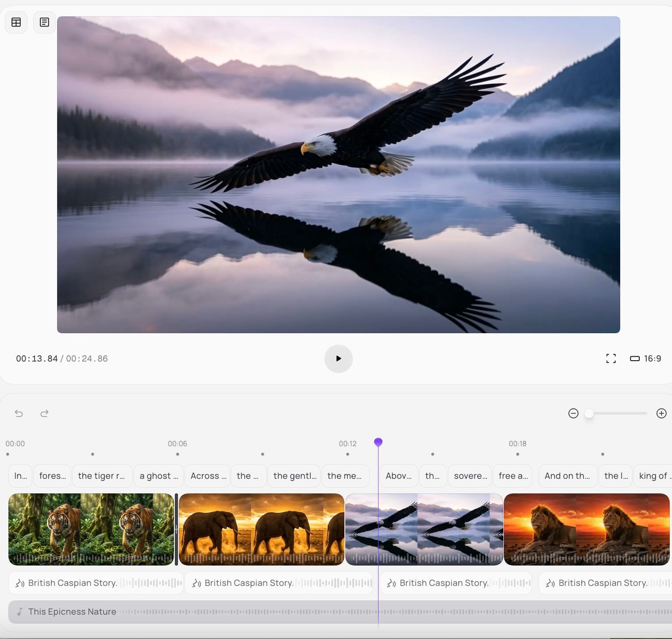Open the storyboard table view icon
The height and width of the screenshot is (639, 672).
coord(16,22)
